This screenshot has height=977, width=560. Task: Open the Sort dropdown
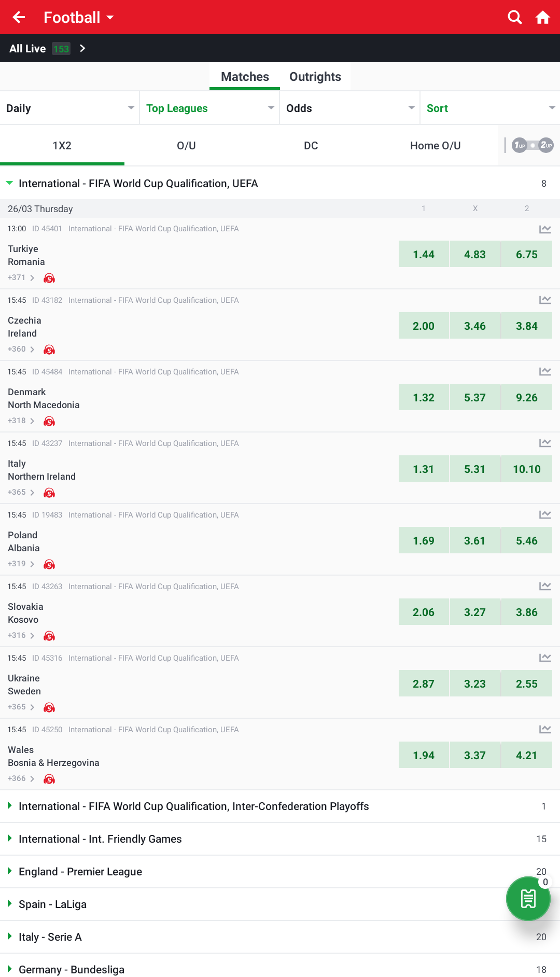click(489, 108)
